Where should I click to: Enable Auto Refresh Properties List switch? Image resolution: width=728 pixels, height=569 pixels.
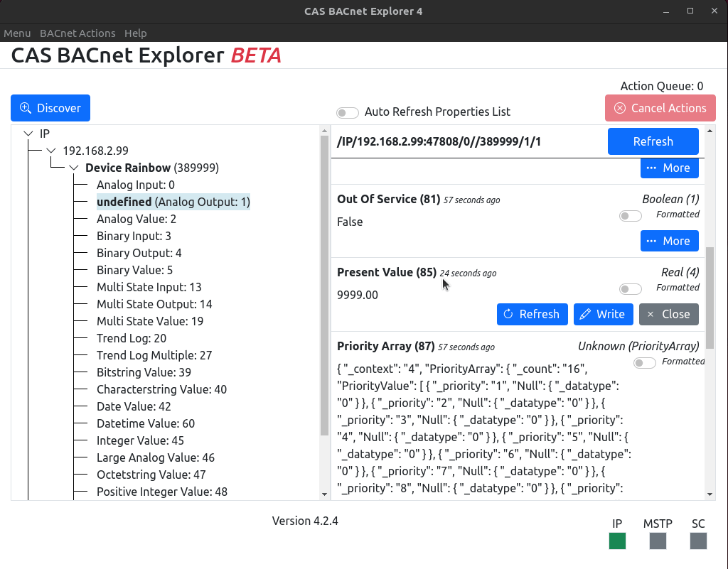(x=347, y=113)
